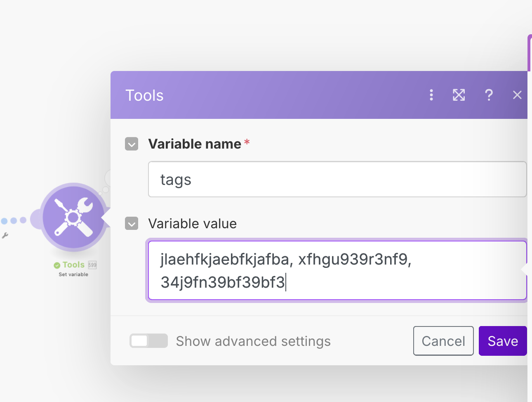Click the Tools module wrench-and-screwdriver icon

click(x=73, y=217)
